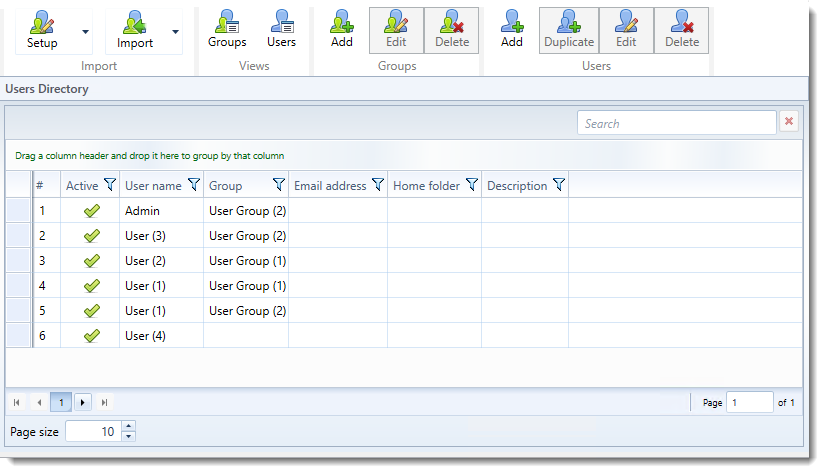
Task: Click Add in the Users section
Action: click(512, 30)
